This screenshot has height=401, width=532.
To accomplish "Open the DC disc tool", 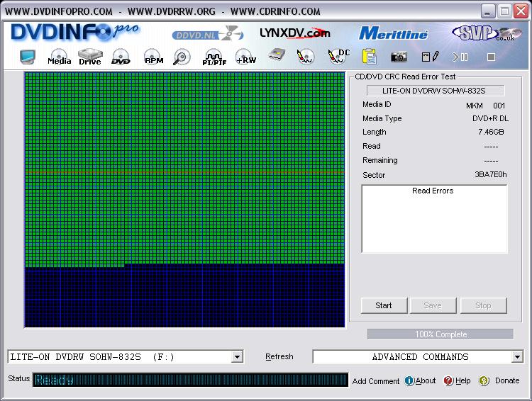I will coord(338,57).
